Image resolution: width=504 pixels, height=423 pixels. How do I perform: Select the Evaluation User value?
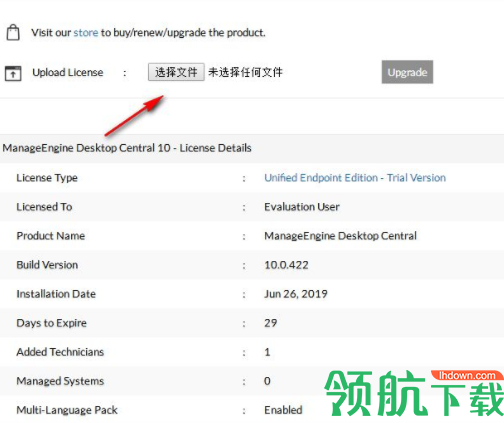click(302, 207)
